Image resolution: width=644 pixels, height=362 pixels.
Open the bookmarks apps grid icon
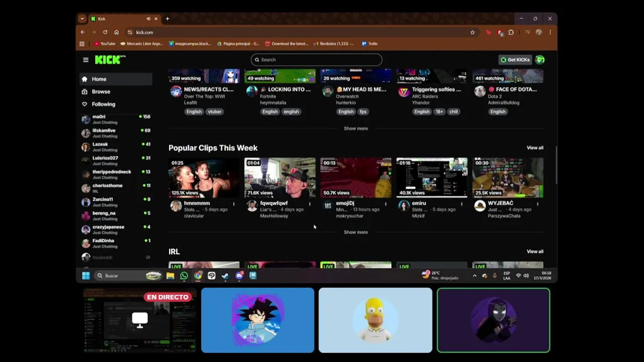click(x=82, y=44)
